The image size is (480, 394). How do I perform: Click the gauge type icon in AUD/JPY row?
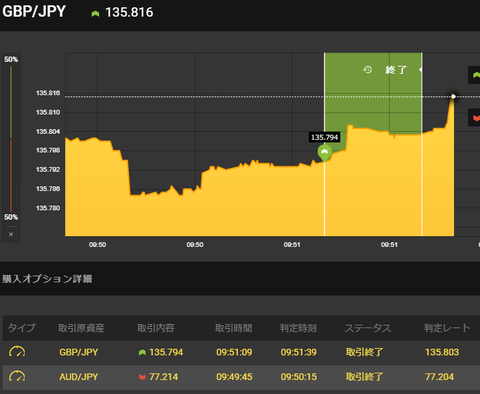[17, 376]
